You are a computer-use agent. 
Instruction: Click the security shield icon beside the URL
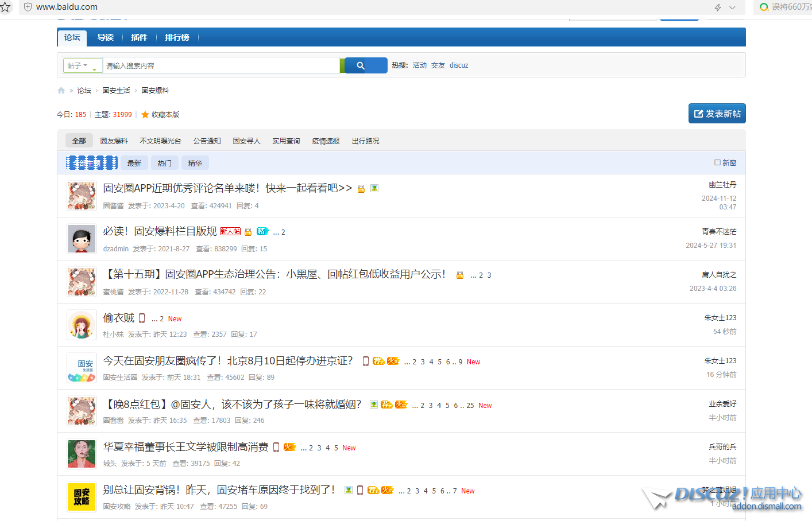click(28, 7)
